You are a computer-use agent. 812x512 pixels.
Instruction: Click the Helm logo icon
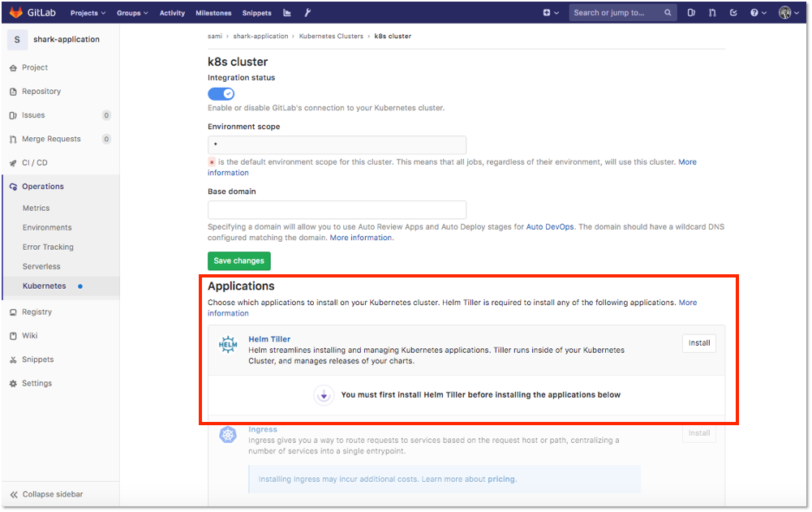click(x=228, y=344)
